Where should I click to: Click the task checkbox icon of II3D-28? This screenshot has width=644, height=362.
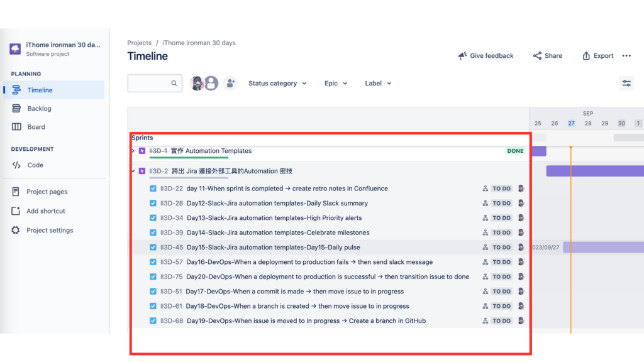coord(153,203)
